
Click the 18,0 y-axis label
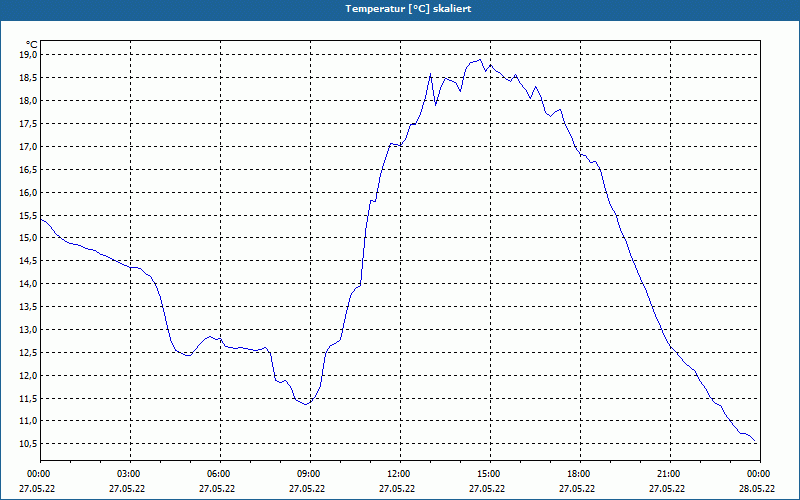[x=29, y=101]
